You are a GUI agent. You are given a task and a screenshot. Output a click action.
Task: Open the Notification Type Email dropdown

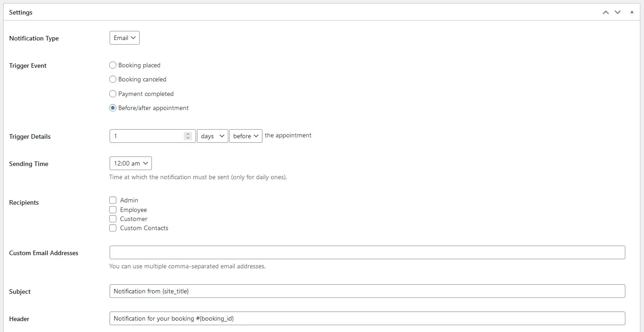click(125, 38)
